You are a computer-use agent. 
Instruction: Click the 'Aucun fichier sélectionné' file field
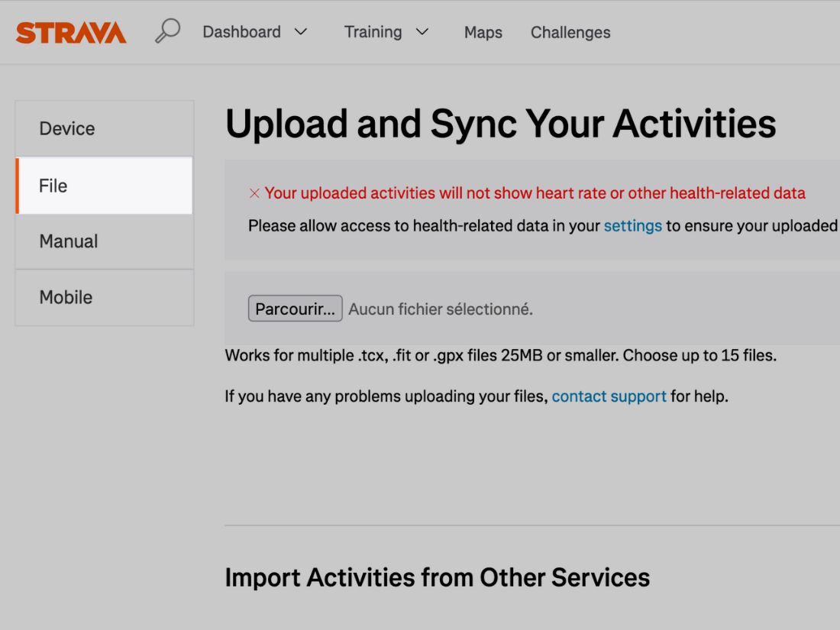point(441,309)
